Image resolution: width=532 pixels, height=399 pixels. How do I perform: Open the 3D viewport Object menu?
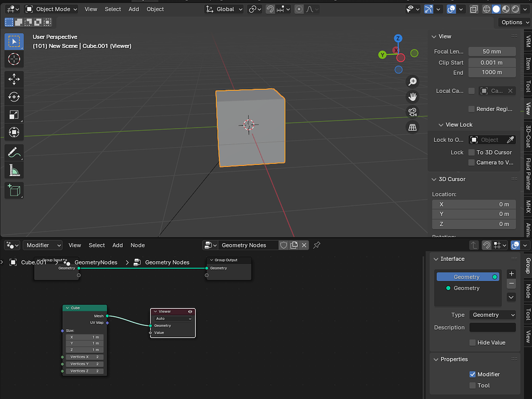click(155, 9)
